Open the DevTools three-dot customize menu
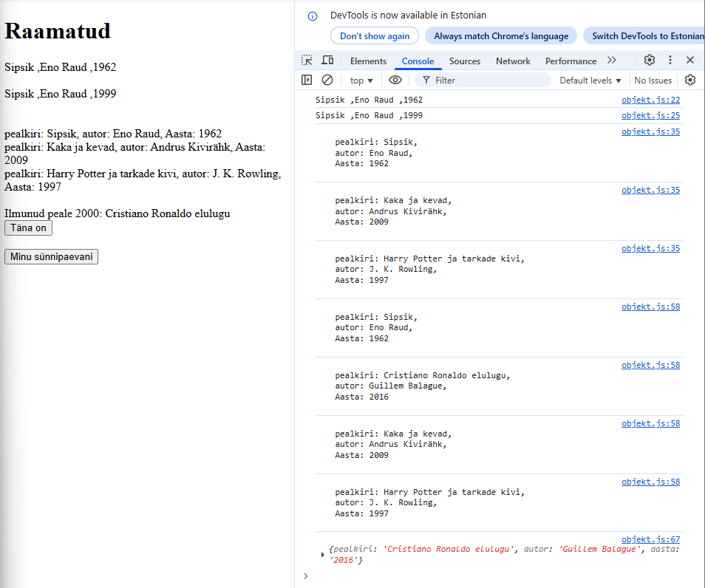The width and height of the screenshot is (705, 588). click(670, 61)
